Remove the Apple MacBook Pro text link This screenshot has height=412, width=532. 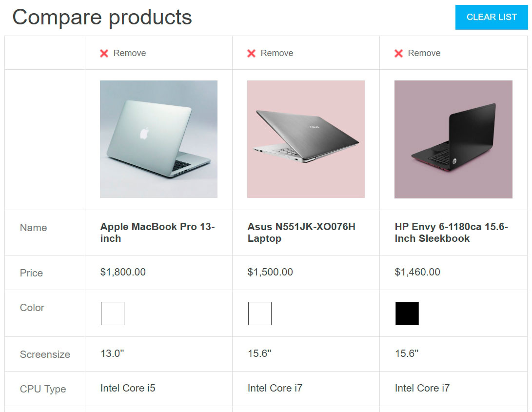click(130, 53)
